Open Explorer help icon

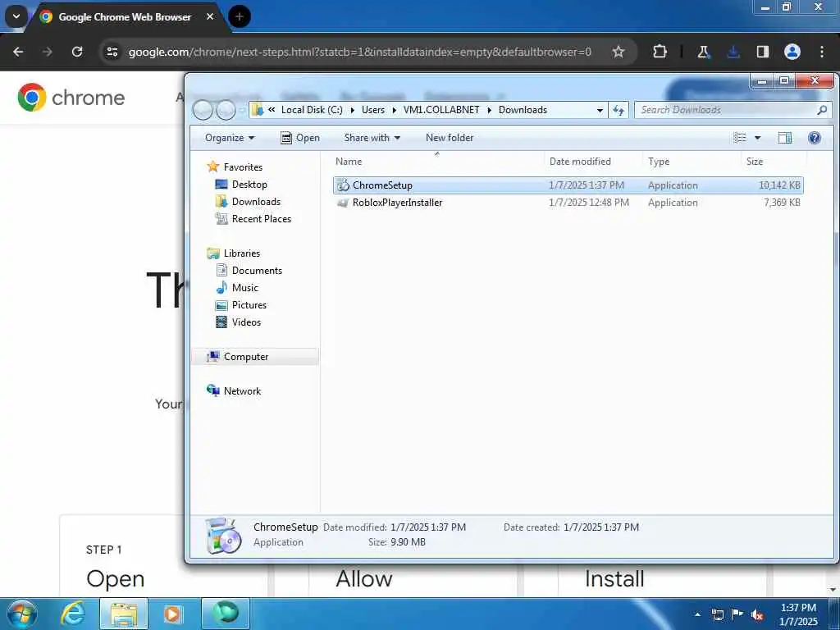[815, 138]
